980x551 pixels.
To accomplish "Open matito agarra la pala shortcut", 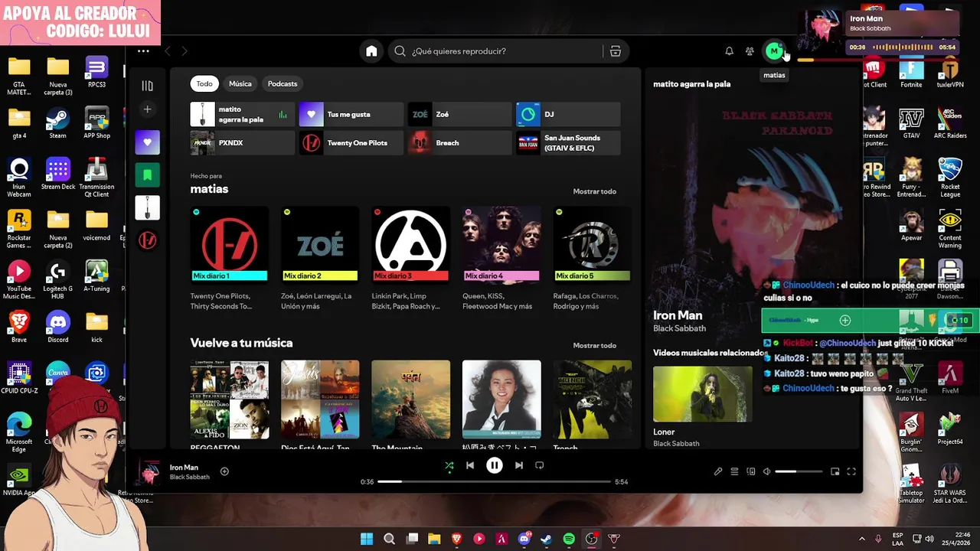I will click(242, 114).
